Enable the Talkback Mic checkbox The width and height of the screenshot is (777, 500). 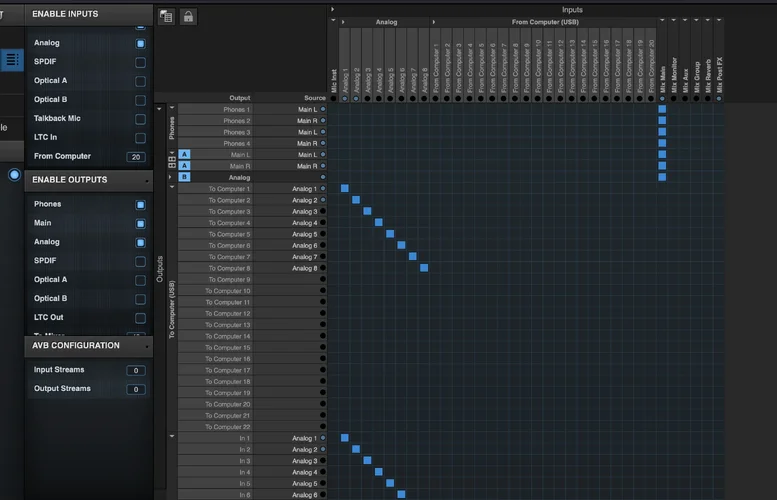[x=140, y=119]
